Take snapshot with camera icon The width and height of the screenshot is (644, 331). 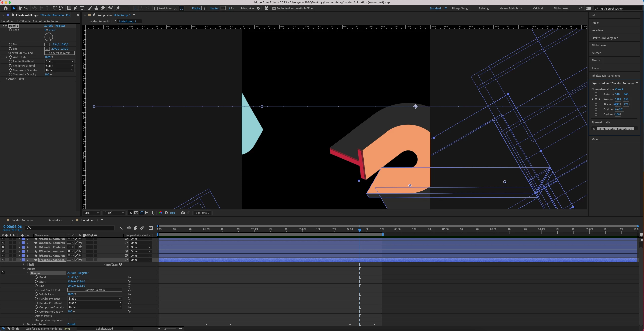(x=183, y=213)
